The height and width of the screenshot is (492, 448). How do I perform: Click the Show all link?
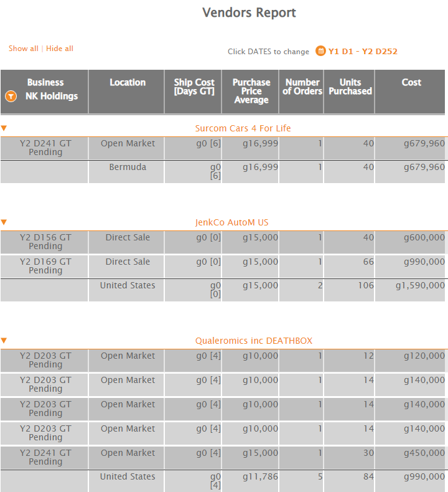(x=23, y=49)
